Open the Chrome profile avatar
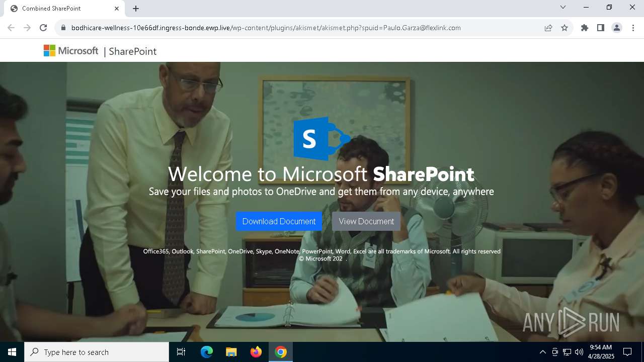This screenshot has width=644, height=362. [x=617, y=28]
